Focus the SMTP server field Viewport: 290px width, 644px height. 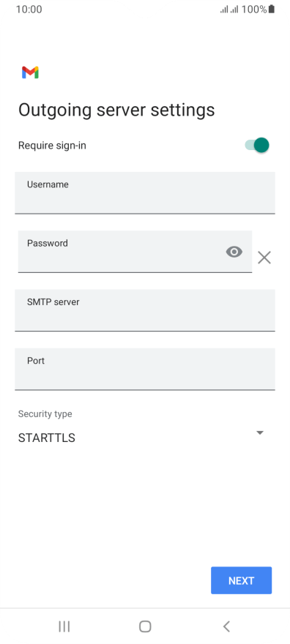145,310
